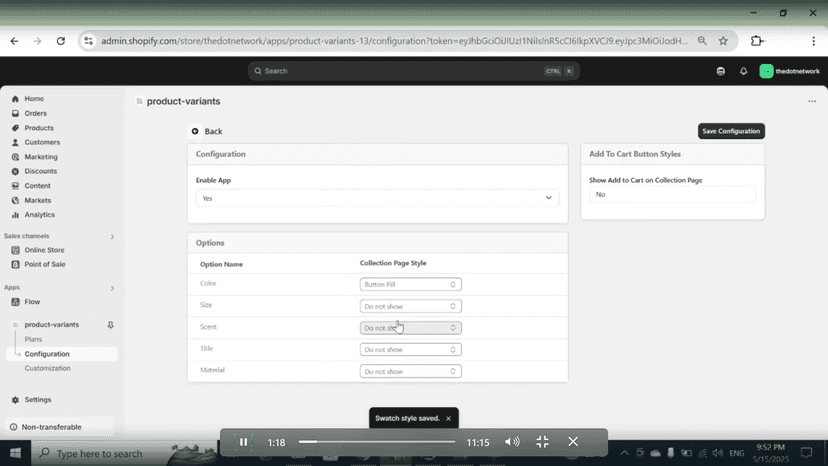Go to Customization in sidebar
Image resolution: width=828 pixels, height=466 pixels.
tap(48, 368)
